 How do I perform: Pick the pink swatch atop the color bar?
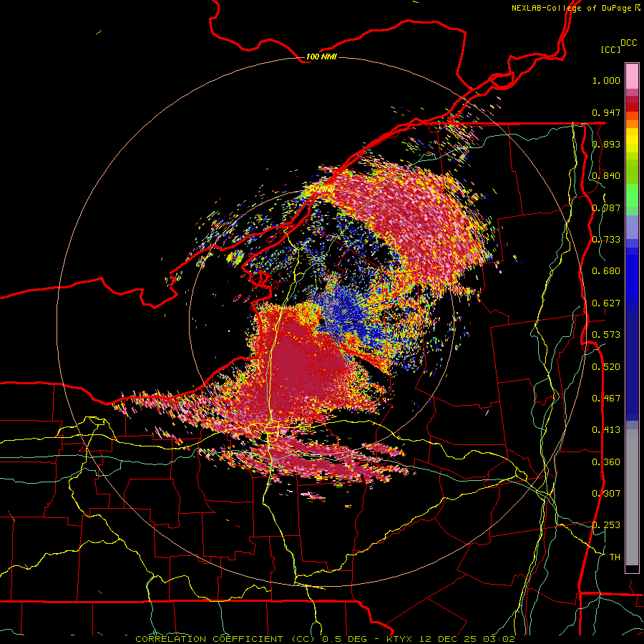(632, 76)
